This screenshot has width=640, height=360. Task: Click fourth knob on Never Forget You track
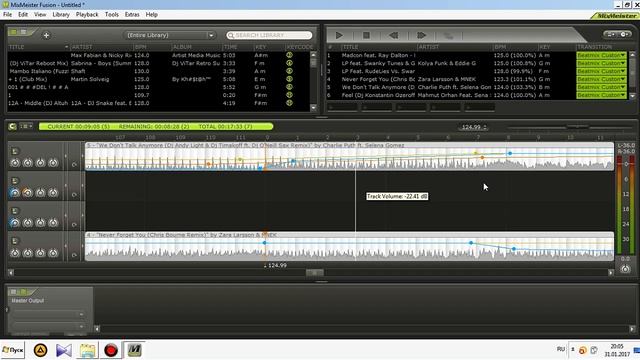click(53, 253)
